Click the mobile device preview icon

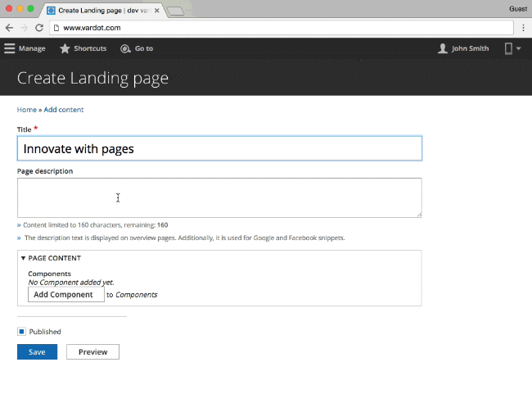508,48
